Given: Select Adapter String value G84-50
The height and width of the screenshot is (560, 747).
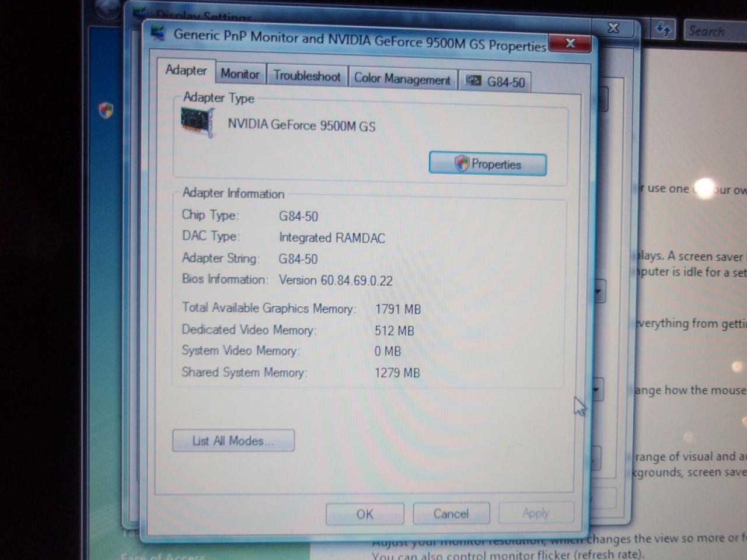Looking at the screenshot, I should pyautogui.click(x=298, y=259).
